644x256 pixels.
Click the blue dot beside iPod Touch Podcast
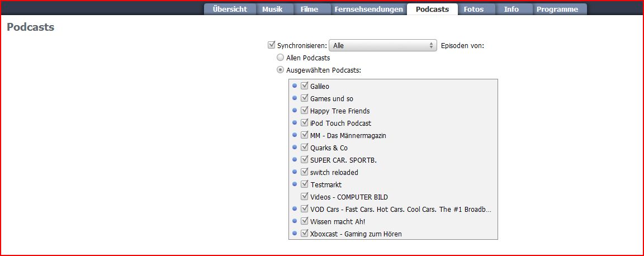click(295, 122)
